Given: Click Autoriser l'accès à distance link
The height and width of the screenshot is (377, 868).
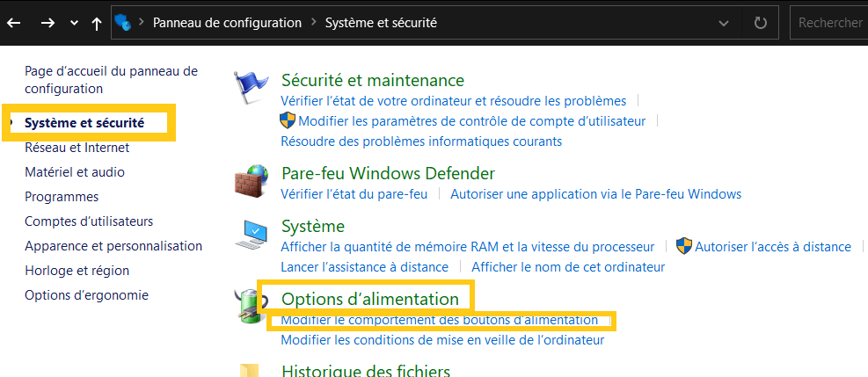Looking at the screenshot, I should (773, 247).
